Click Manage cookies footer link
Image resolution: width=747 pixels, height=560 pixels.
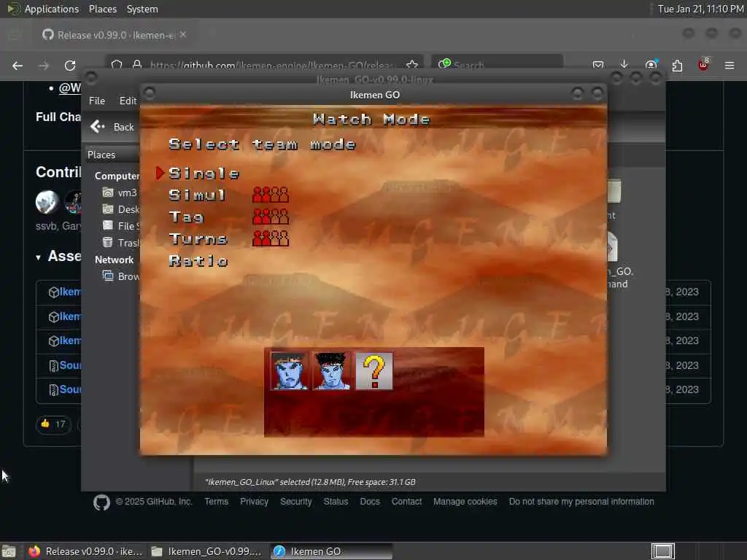465,502
